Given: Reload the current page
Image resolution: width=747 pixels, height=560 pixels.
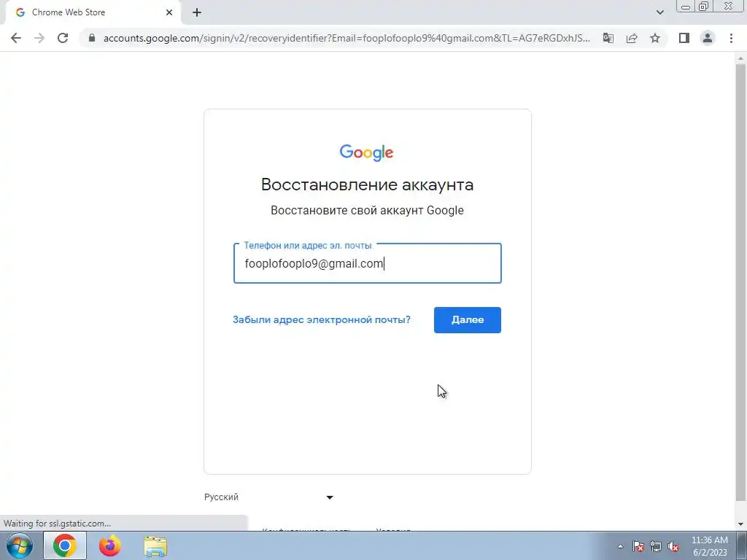Looking at the screenshot, I should (63, 38).
